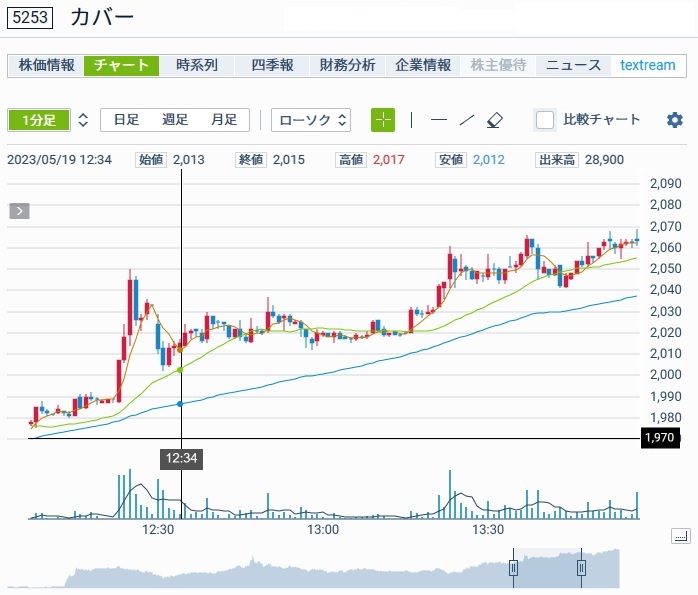Grab the right range slider handle

[581, 568]
